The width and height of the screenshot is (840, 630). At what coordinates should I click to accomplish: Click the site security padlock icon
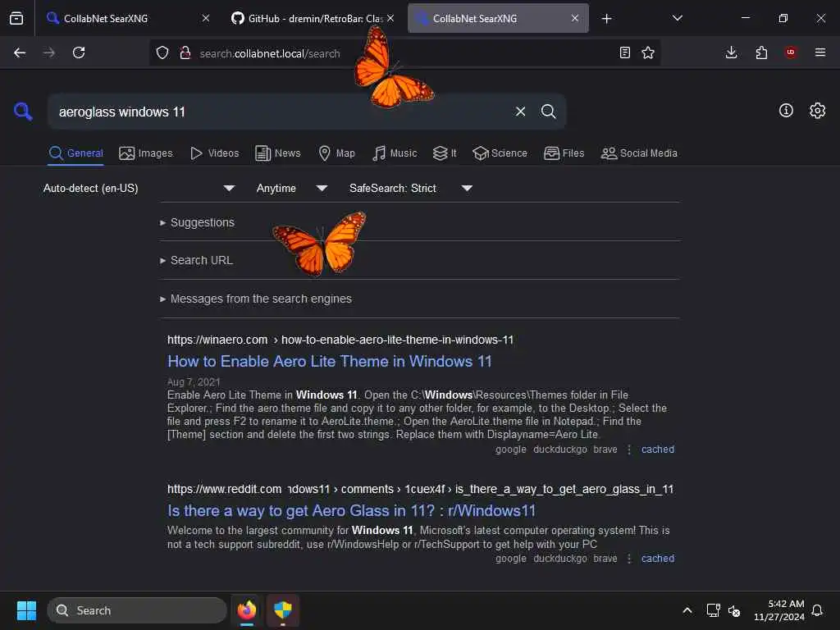[185, 52]
